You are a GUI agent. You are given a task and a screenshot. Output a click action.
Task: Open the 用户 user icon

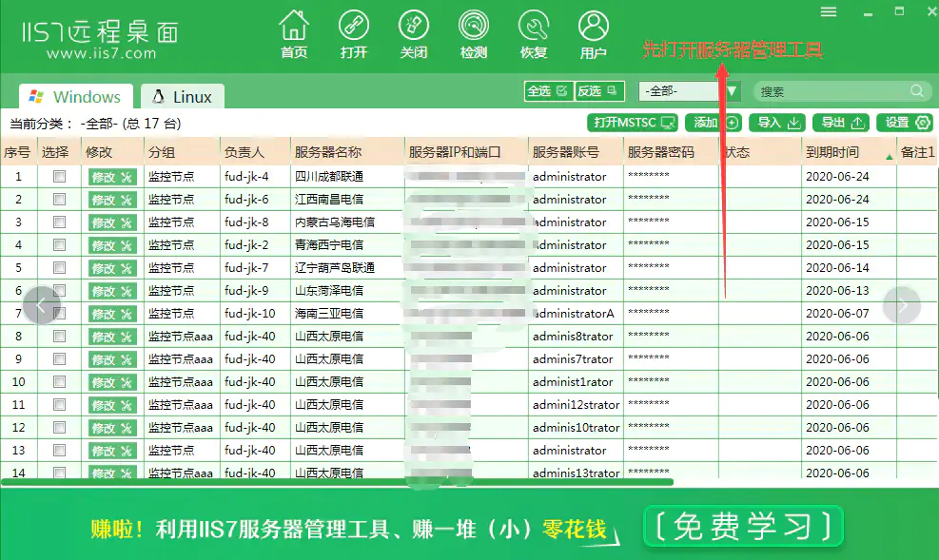pyautogui.click(x=593, y=34)
